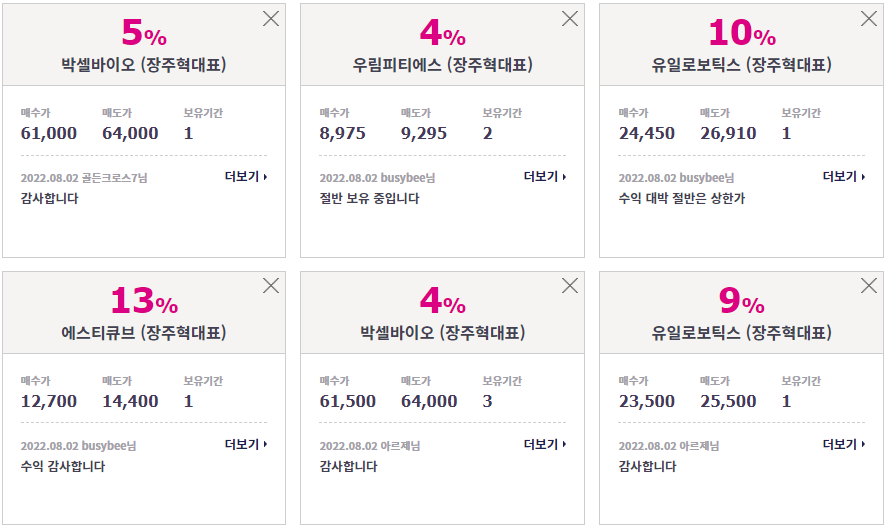Image resolution: width=890 pixels, height=525 pixels.
Task: Click the 절반 보유 중입니다 comment text
Action: [369, 199]
